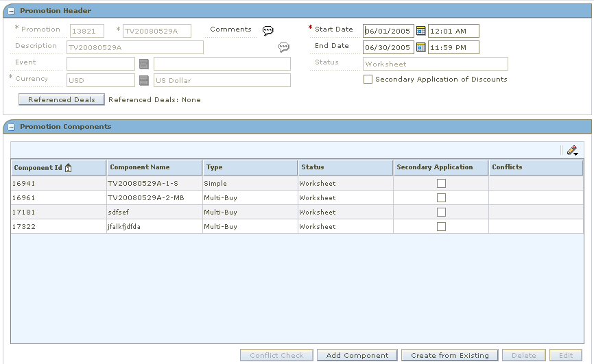Click the End Date field 06/30/2005
This screenshot has height=364, width=594.
coord(388,47)
